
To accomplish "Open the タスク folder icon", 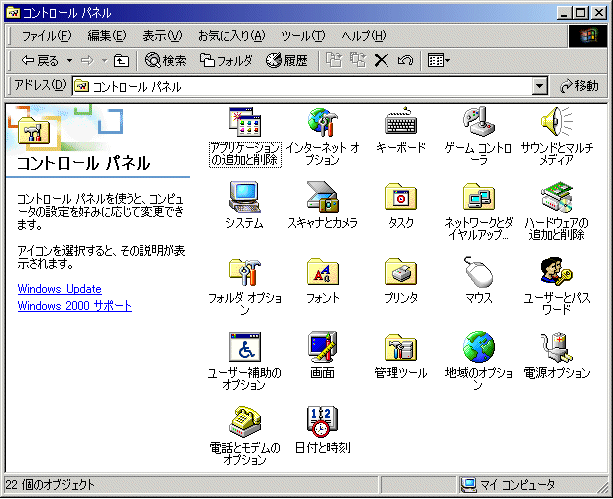I will pos(401,197).
